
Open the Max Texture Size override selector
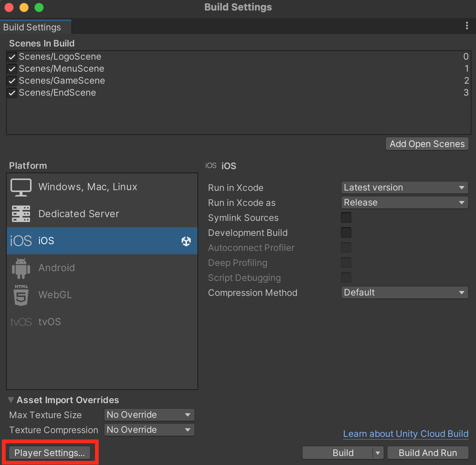click(x=149, y=415)
